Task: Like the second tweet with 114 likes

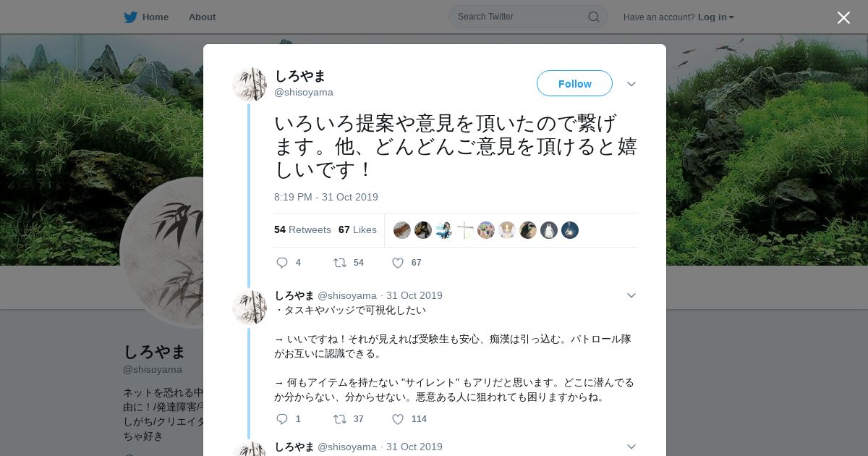Action: point(398,419)
